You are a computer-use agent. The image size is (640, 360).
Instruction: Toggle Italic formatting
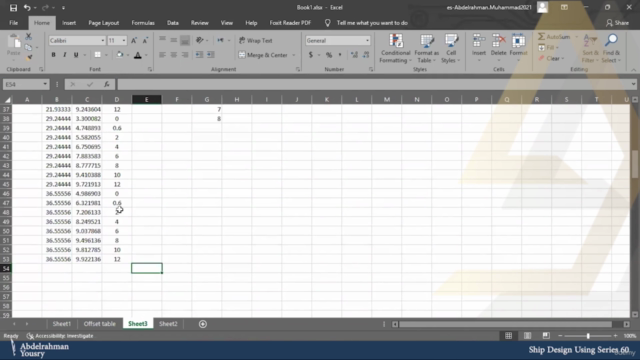64,55
